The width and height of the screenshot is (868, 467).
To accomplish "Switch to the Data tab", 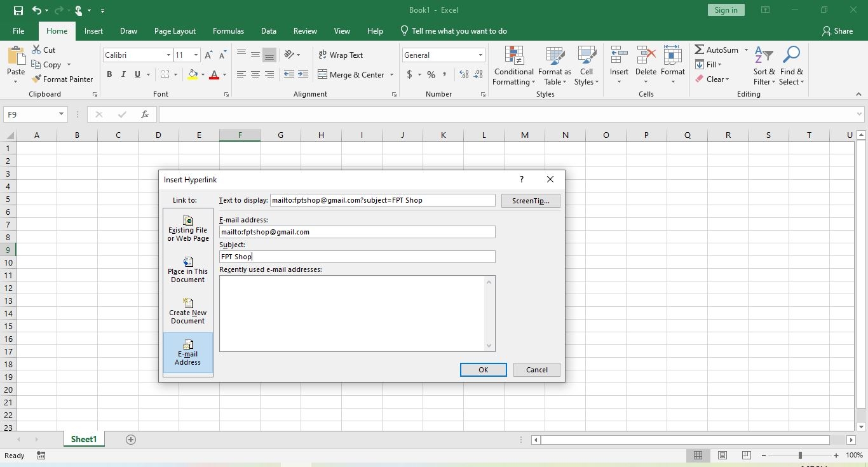I will [269, 30].
